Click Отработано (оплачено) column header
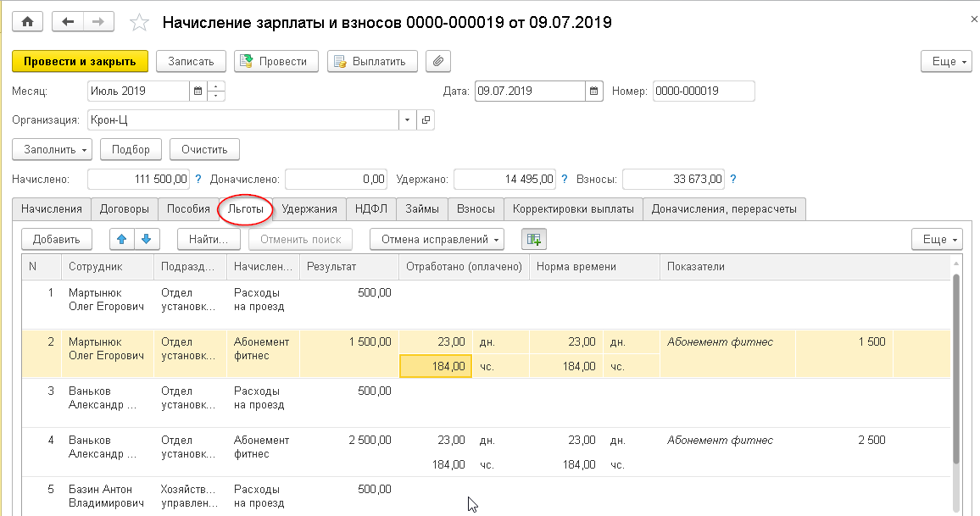Viewport: 980px width, 516px height. pos(464,267)
